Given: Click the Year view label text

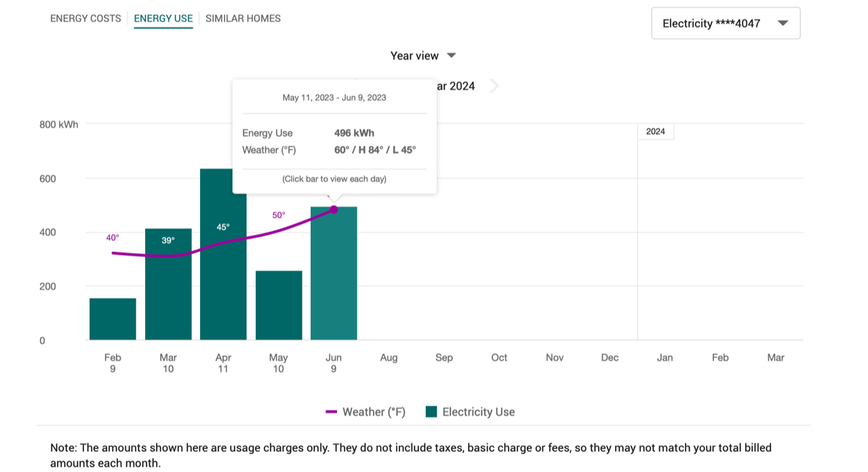Looking at the screenshot, I should coord(414,56).
